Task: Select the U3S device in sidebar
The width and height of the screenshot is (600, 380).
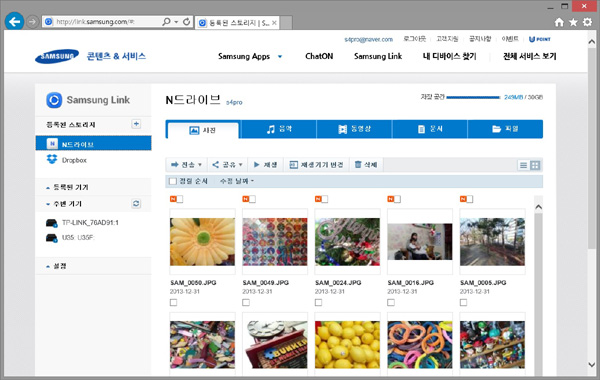Action: (78, 238)
